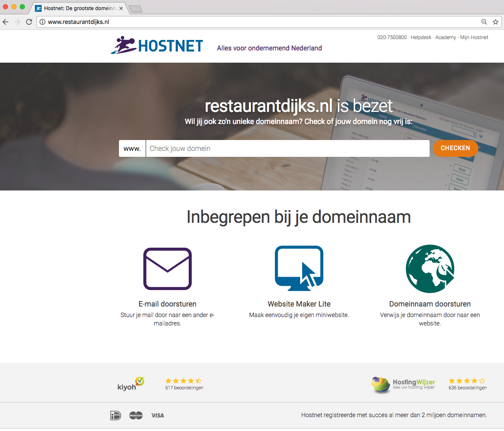Click the Wil jij ook zo'n unieke domeinnaam subtitle

click(x=298, y=122)
